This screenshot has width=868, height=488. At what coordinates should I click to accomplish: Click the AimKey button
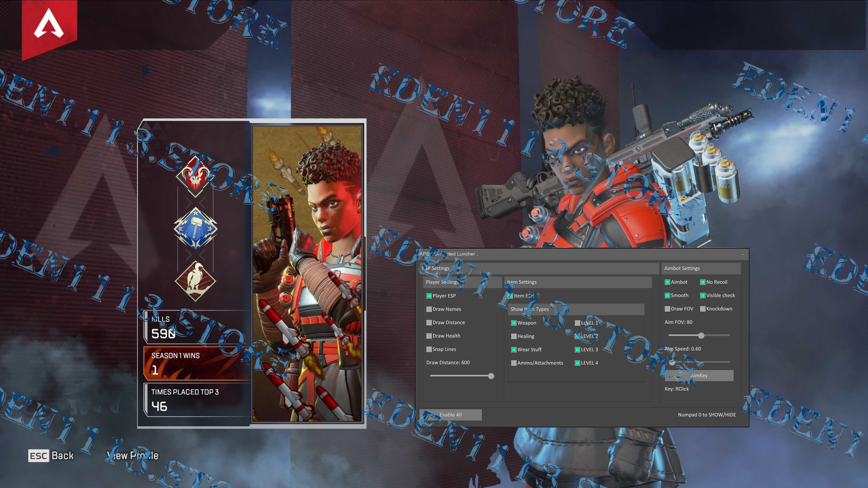point(699,375)
